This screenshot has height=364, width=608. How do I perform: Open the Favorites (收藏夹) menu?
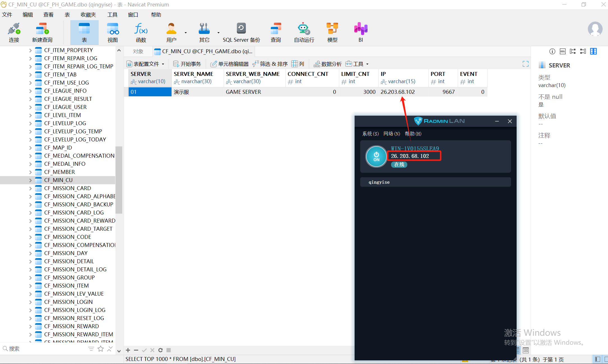pos(88,15)
